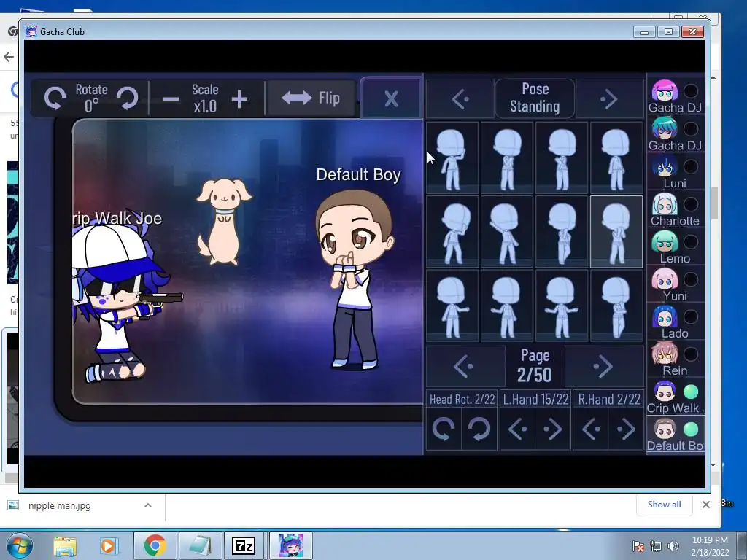The image size is (747, 560).
Task: Disable green visibility circle for Crip Walk Joe
Action: (691, 392)
